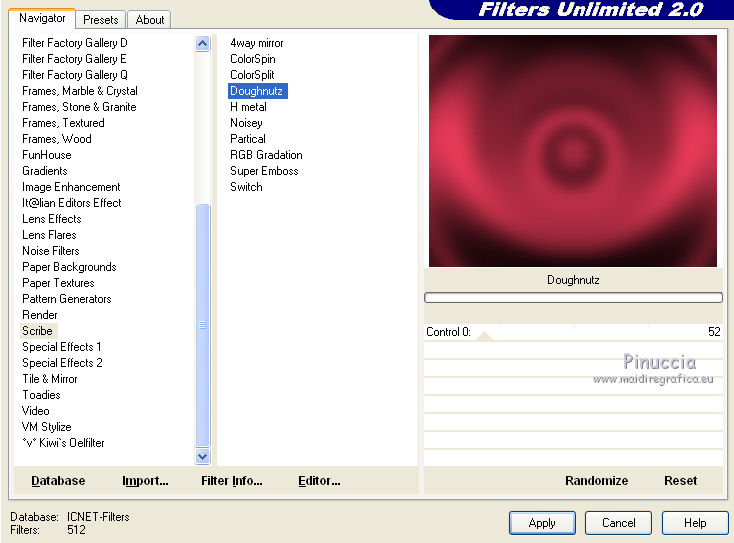
Task: Click the progress bar under Doughnutz label
Action: (x=573, y=298)
